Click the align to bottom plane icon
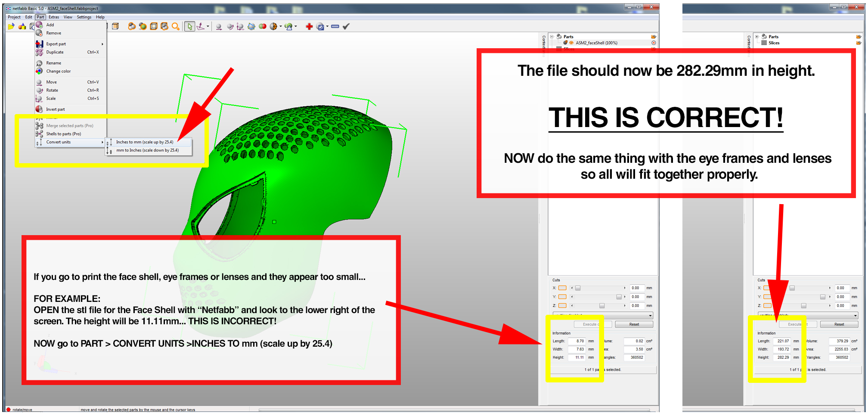Viewport: 868px width, 416px height. [x=201, y=27]
